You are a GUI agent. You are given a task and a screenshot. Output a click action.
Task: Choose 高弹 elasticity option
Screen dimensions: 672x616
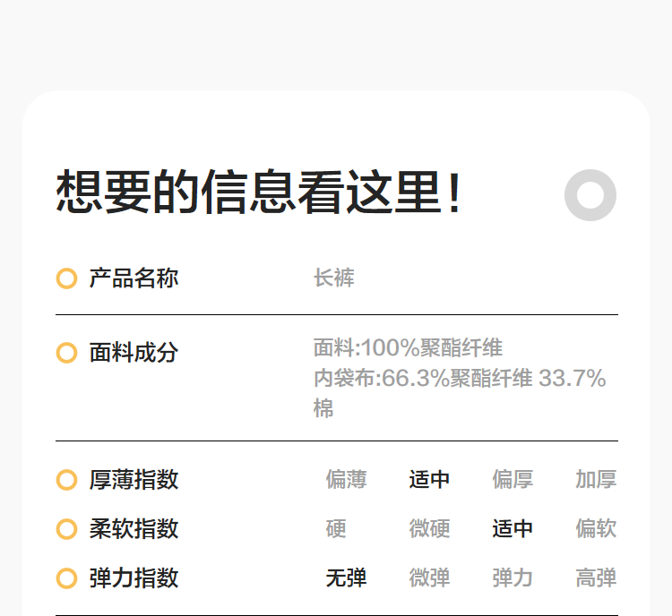[x=596, y=578]
